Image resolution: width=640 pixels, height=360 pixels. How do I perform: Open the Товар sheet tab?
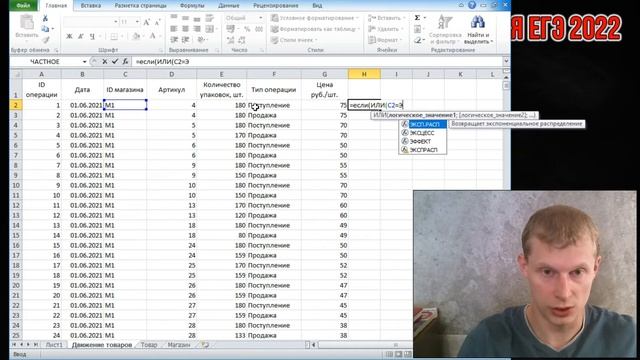pyautogui.click(x=149, y=345)
